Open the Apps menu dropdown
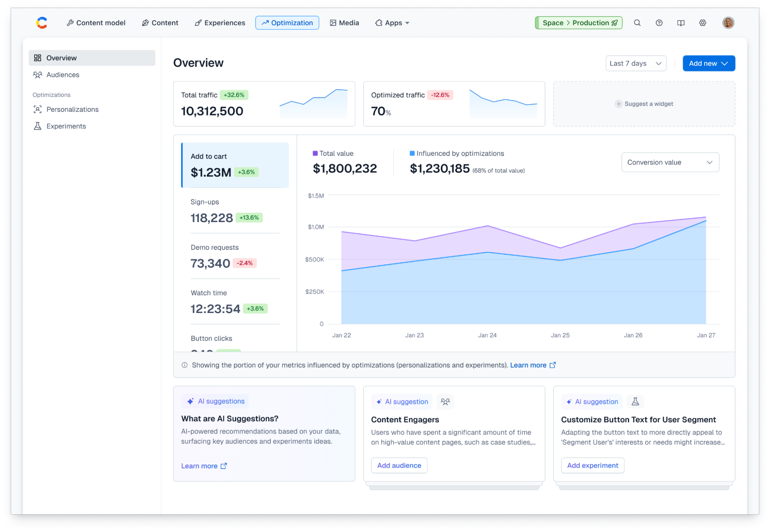The width and height of the screenshot is (770, 532). (392, 23)
